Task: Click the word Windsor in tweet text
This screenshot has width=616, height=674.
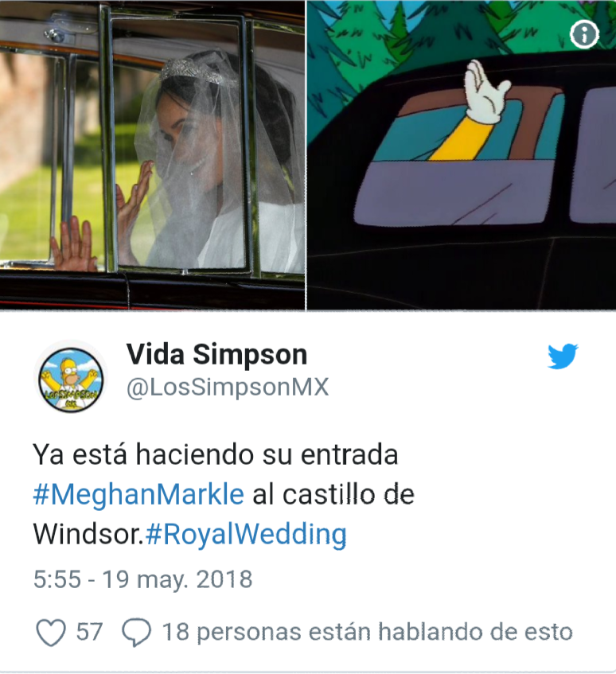Action: click(88, 534)
